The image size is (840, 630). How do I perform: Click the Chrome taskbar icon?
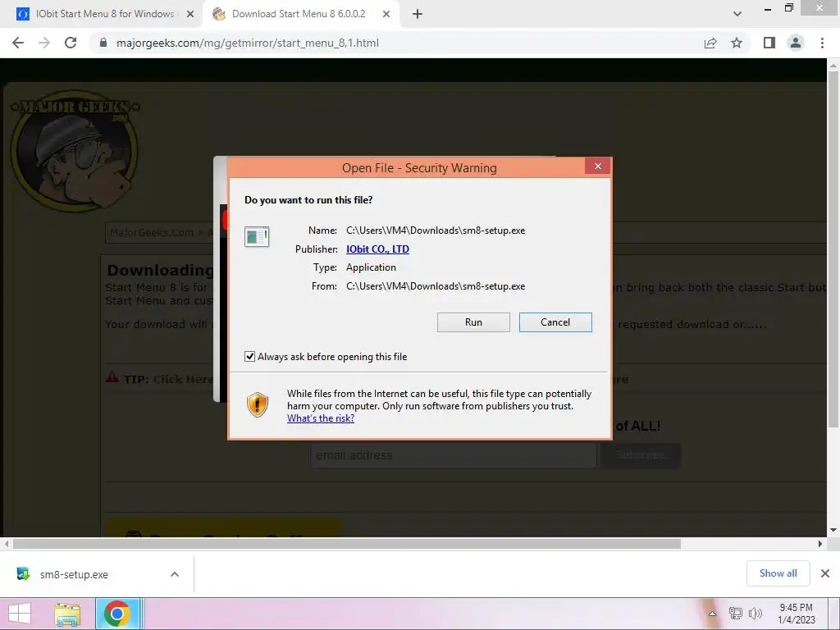[117, 614]
